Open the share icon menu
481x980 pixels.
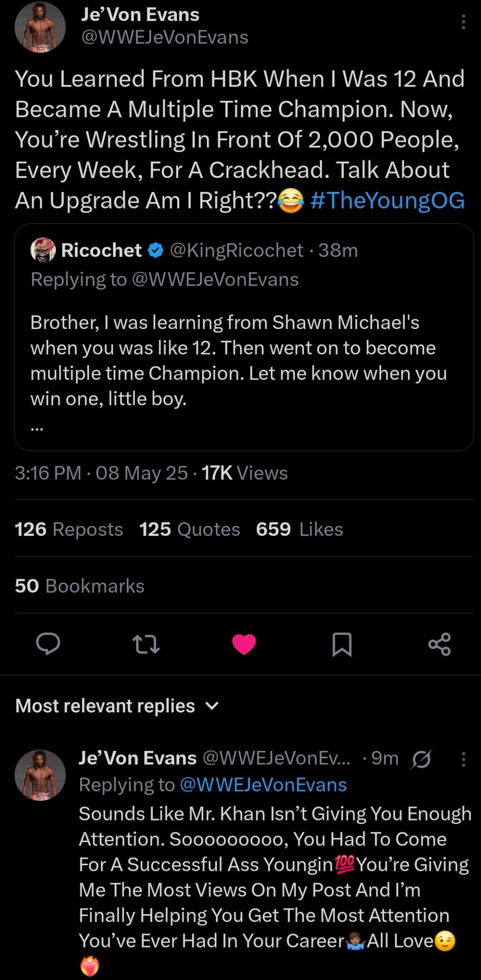[x=439, y=644]
